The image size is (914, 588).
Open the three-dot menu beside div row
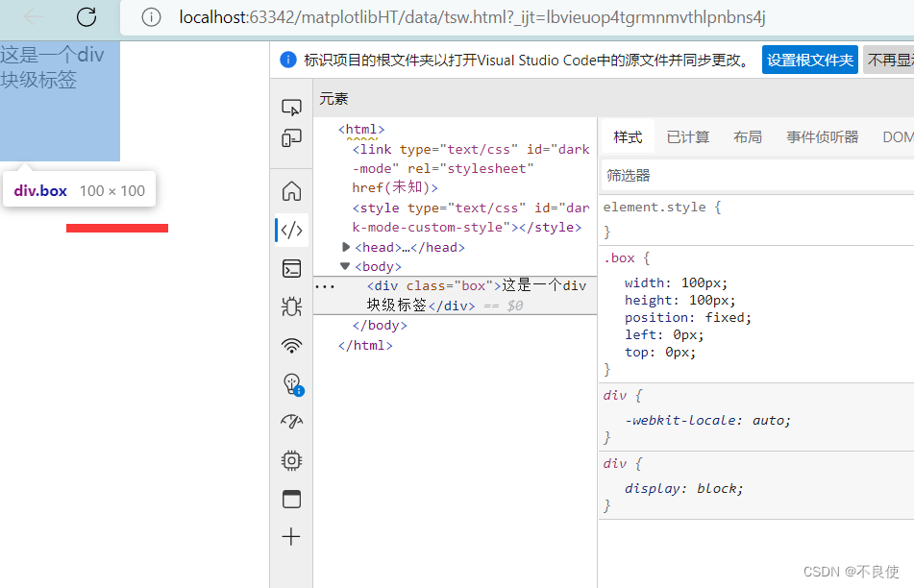tap(325, 286)
